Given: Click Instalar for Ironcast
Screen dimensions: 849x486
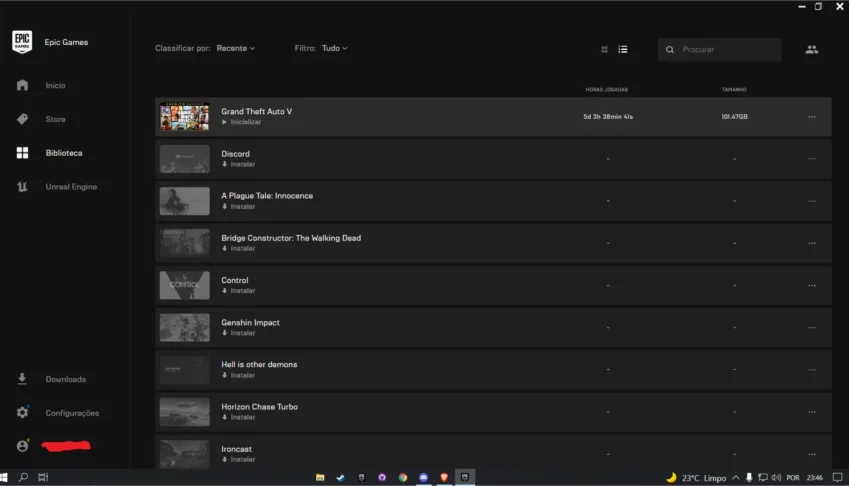Looking at the screenshot, I should click(239, 459).
